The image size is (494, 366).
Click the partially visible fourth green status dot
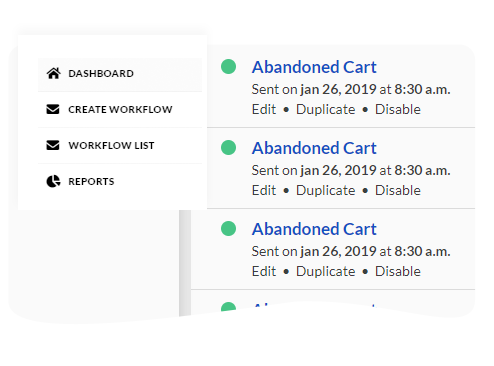[228, 307]
